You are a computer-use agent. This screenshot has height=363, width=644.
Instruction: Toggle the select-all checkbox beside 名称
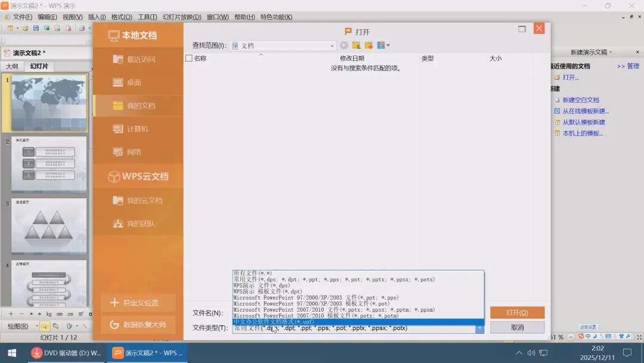[189, 59]
